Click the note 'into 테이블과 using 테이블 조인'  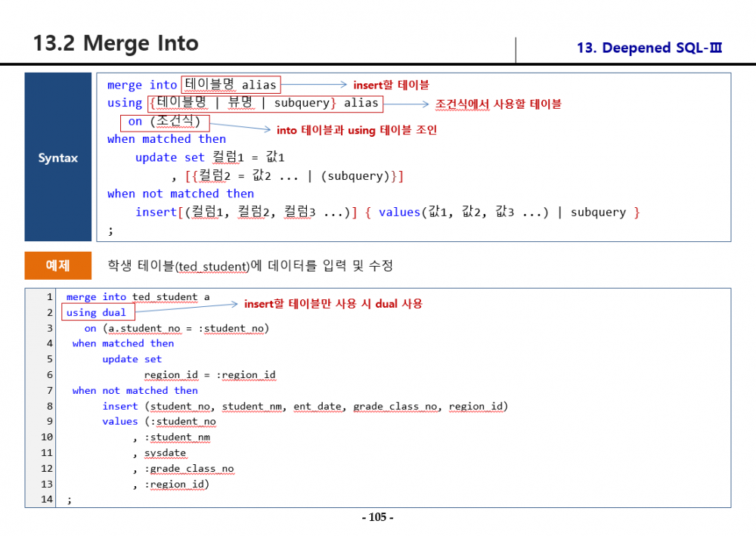click(356, 130)
